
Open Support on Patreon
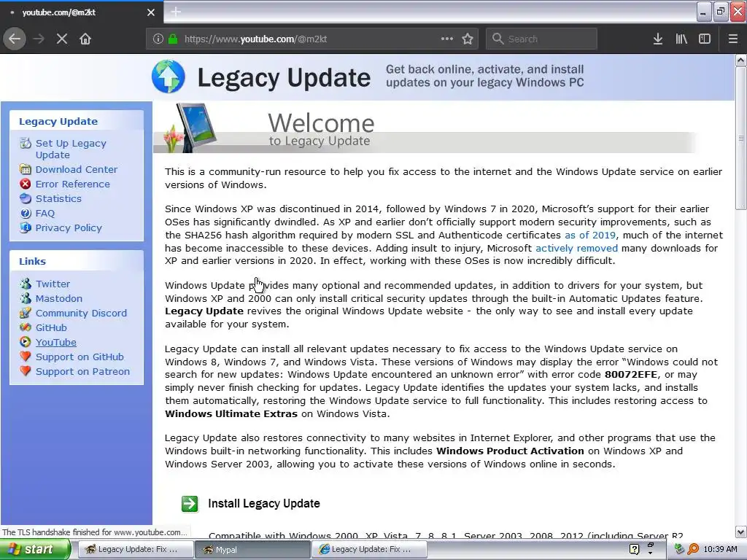(82, 371)
